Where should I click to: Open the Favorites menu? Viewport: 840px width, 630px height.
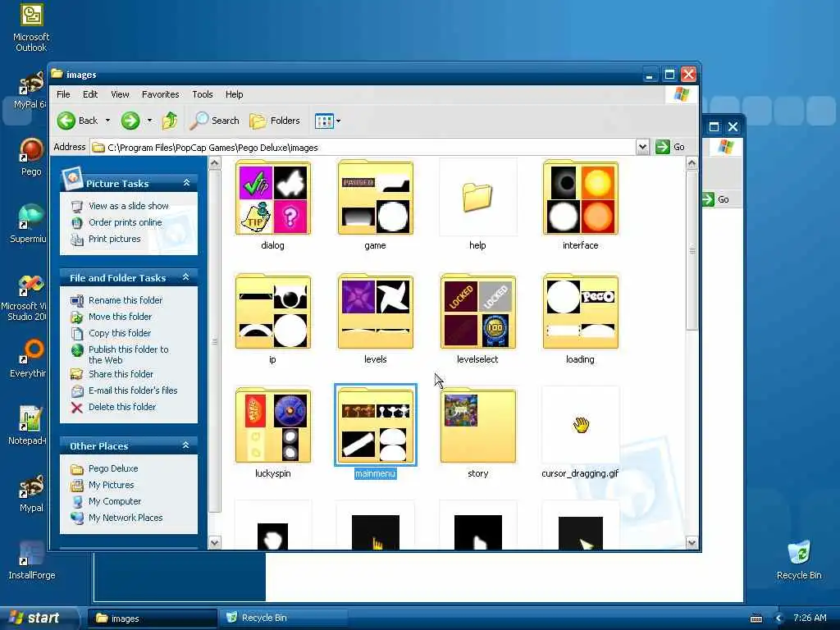[160, 94]
